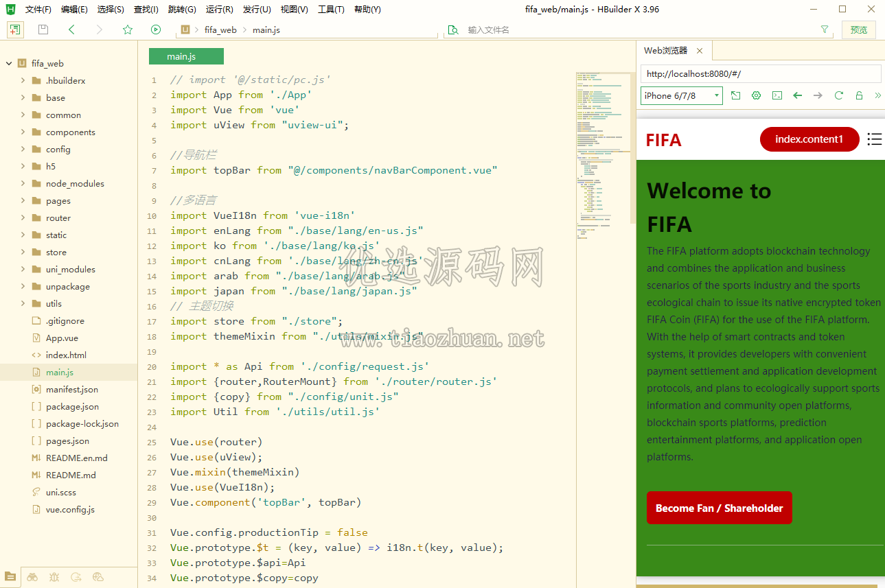The image size is (885, 588).
Task: Open the hamburger menu in FIFA preview
Action: (x=874, y=139)
